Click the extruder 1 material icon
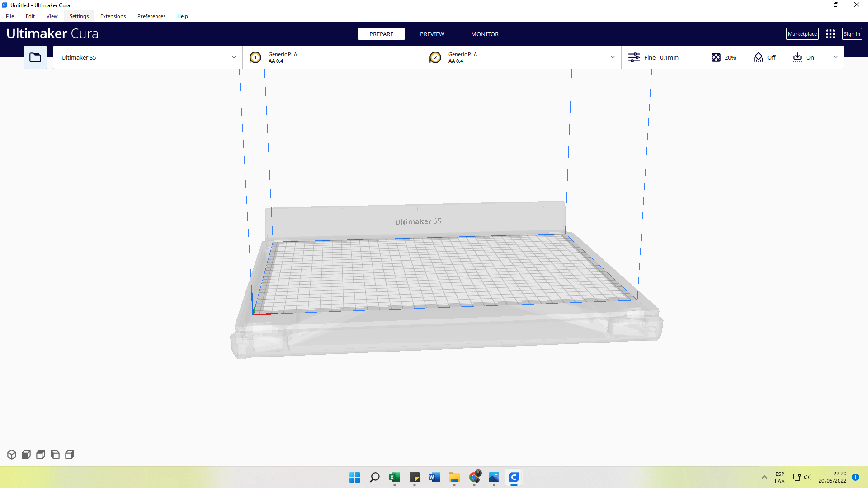The width and height of the screenshot is (868, 488). (x=255, y=57)
